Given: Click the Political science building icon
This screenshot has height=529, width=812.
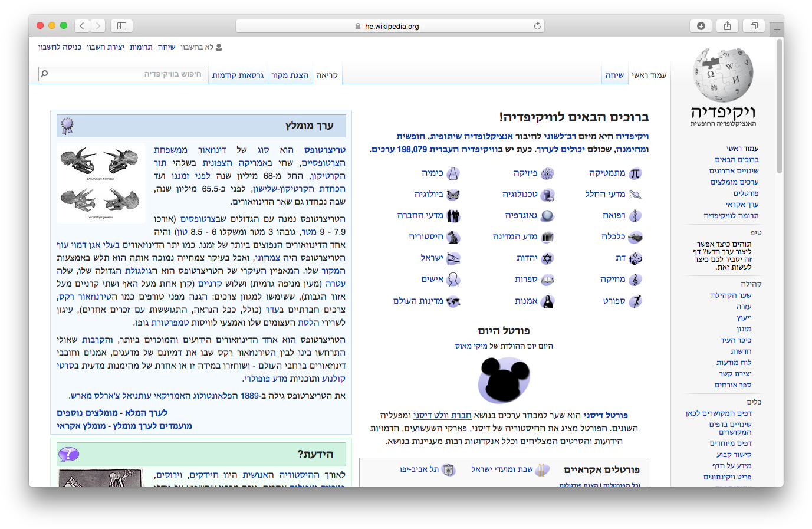Looking at the screenshot, I should coord(548,237).
